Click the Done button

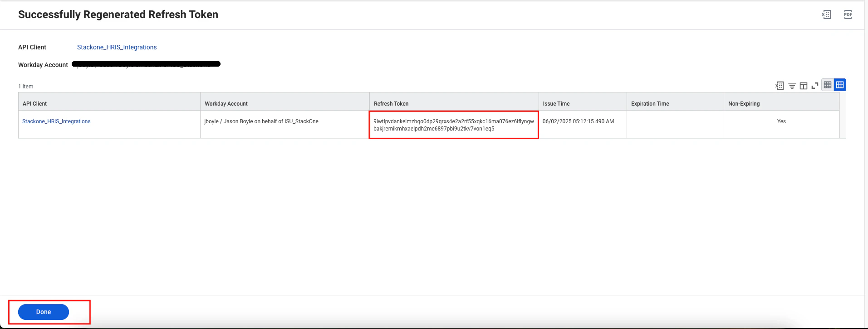pyautogui.click(x=44, y=312)
